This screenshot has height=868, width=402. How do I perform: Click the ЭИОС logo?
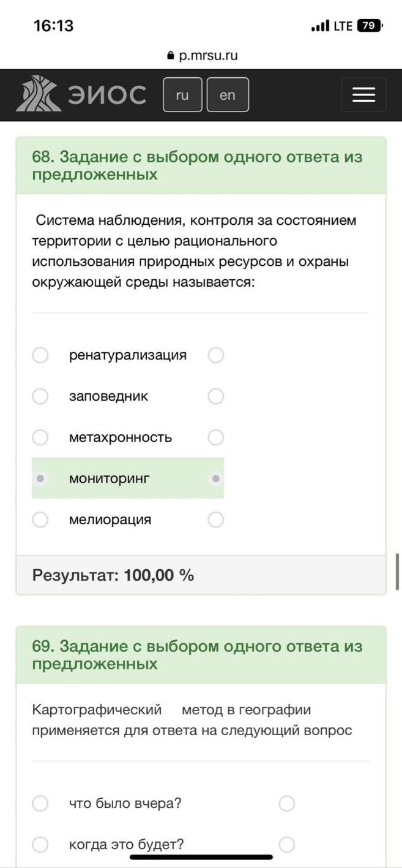(81, 94)
